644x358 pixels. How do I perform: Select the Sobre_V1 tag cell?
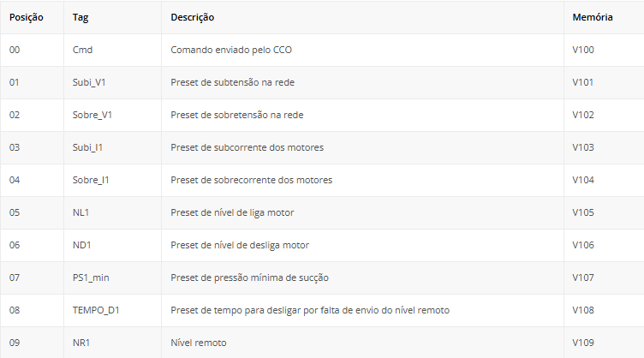(x=92, y=115)
